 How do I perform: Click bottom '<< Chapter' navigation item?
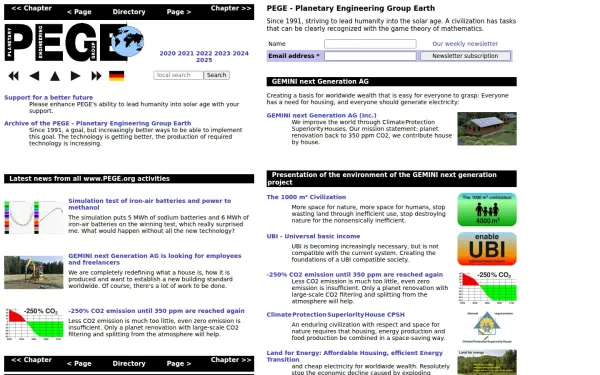tap(31, 360)
